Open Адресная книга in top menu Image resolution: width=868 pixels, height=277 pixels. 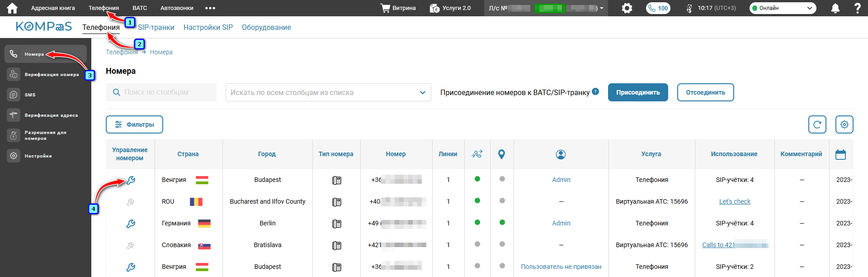pyautogui.click(x=53, y=8)
